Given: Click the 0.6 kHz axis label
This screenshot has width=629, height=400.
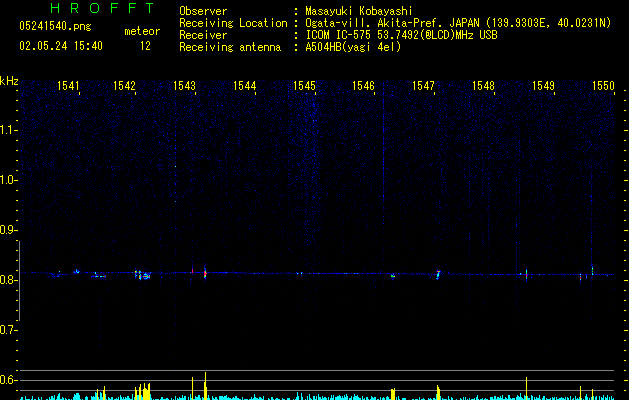Looking at the screenshot, I should (8, 380).
